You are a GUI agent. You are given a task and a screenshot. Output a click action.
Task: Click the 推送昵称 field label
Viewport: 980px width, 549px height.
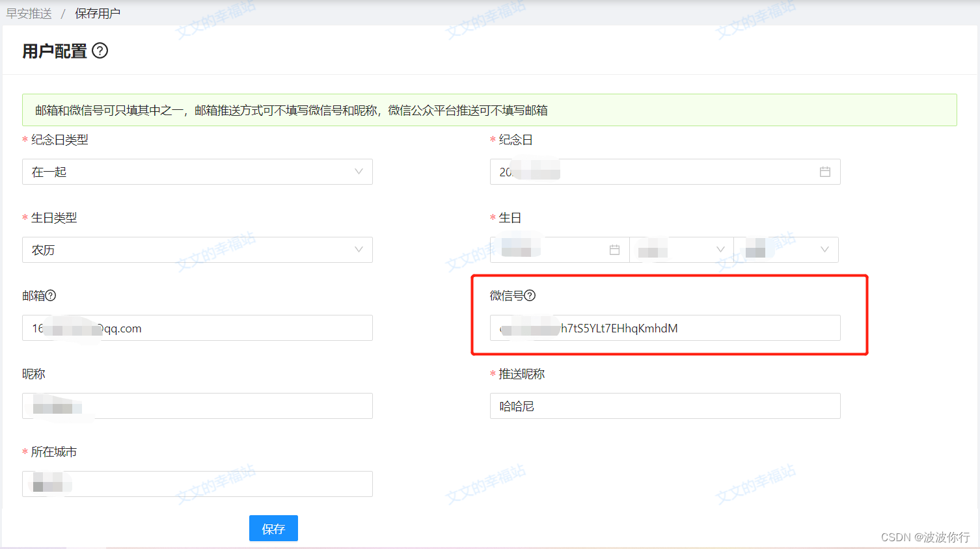[522, 374]
